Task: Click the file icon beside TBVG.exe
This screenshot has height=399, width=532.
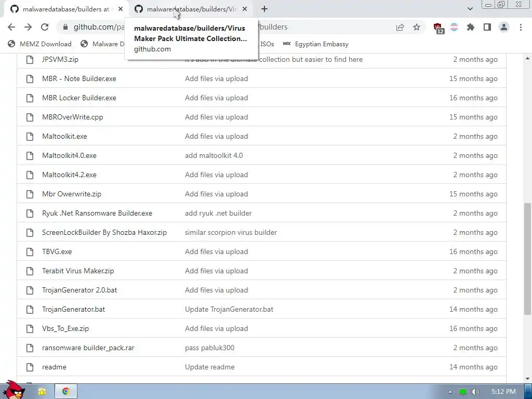Action: 30,251
